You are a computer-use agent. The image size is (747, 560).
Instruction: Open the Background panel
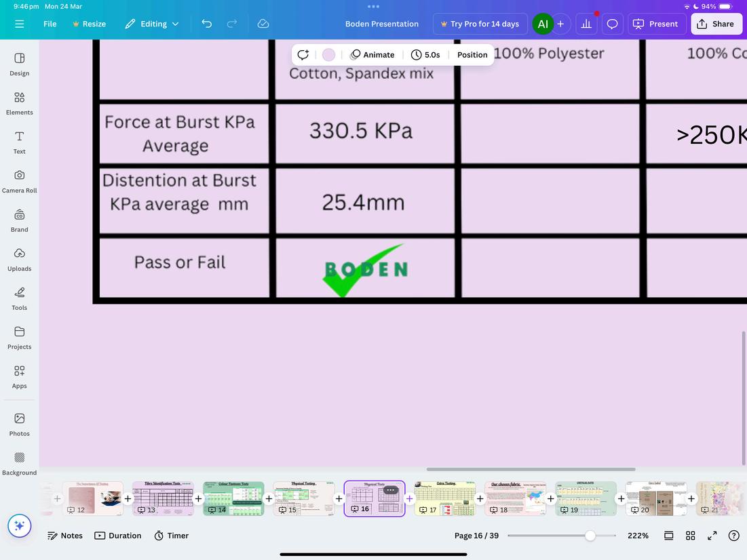click(20, 463)
